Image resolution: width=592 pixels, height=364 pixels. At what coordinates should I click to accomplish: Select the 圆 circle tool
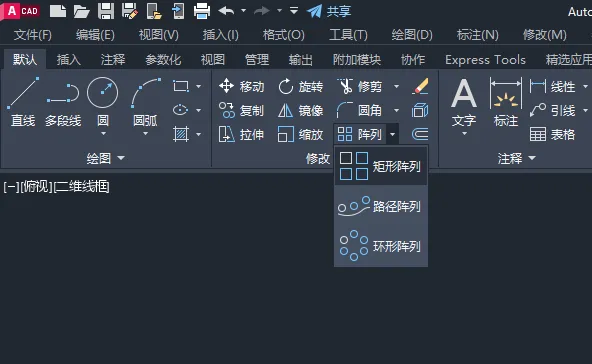(x=103, y=102)
